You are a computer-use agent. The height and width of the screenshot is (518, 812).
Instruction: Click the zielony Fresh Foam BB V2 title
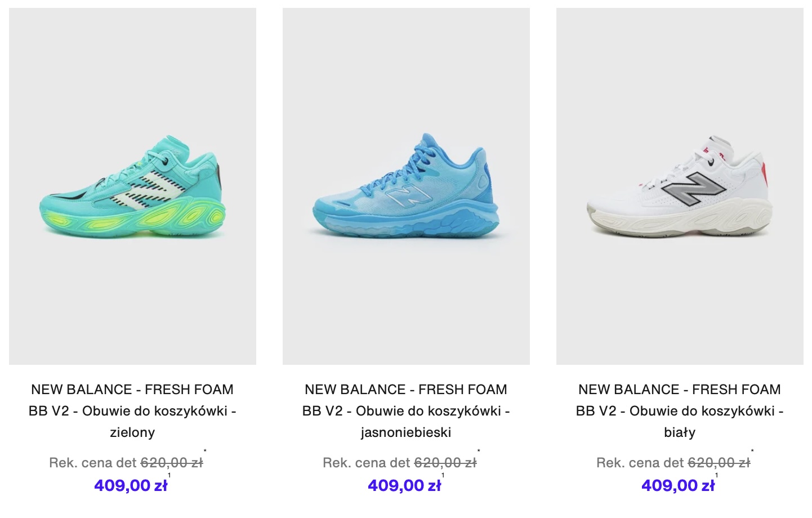(132, 411)
